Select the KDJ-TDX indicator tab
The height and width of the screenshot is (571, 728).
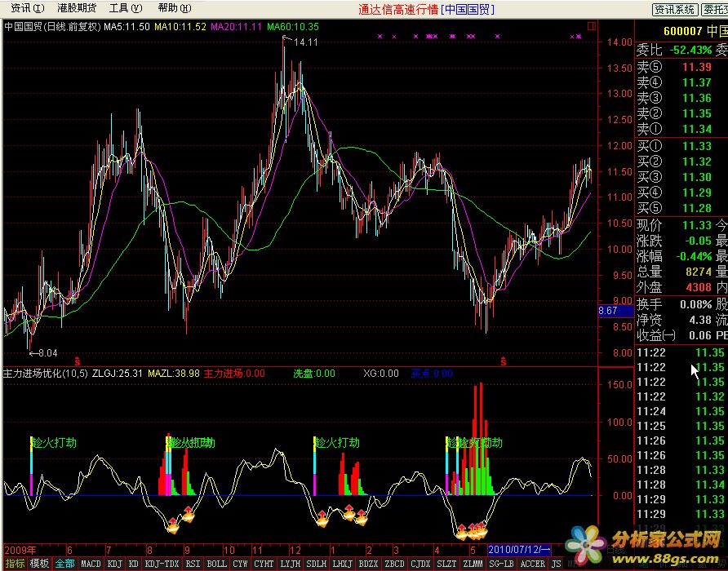pyautogui.click(x=162, y=564)
